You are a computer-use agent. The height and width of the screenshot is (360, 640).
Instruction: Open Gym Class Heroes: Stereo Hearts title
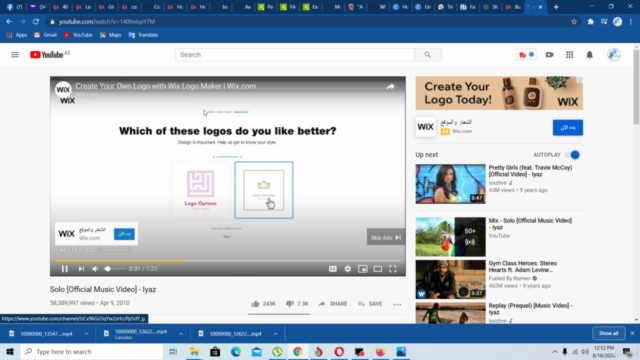coord(522,267)
